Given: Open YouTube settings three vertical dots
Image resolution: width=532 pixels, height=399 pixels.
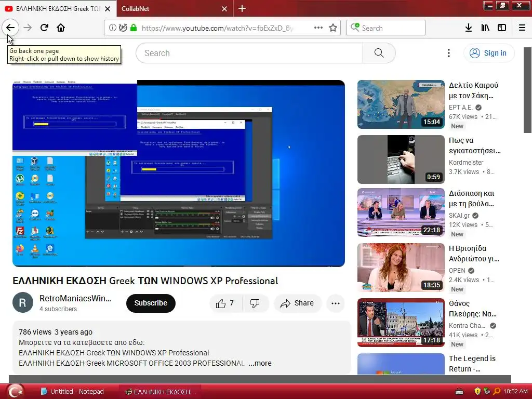Looking at the screenshot, I should click(x=448, y=53).
